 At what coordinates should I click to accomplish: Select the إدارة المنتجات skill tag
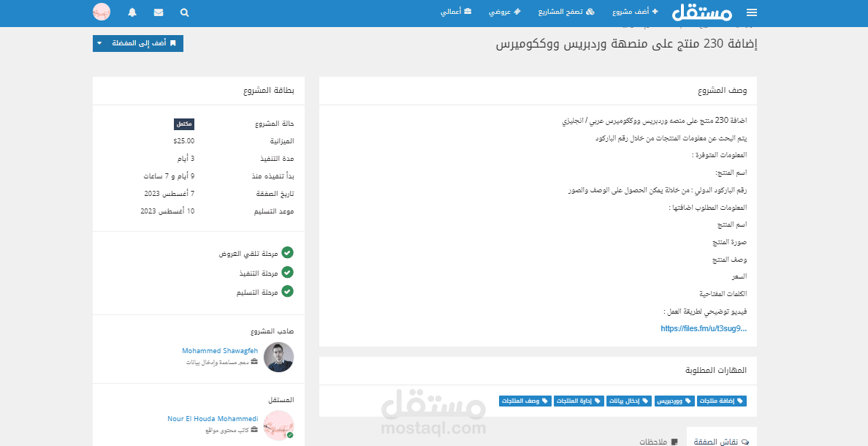[x=579, y=401]
